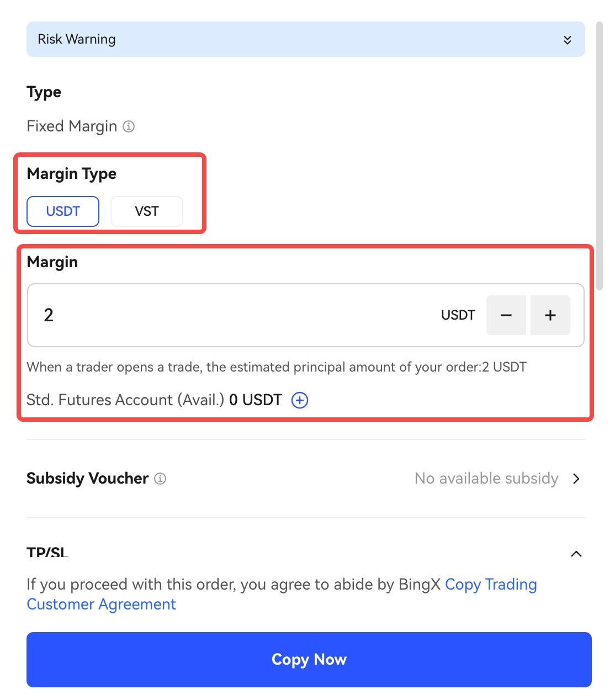Expand the Risk Warning double-chevron
This screenshot has width=615, height=700.
(x=567, y=40)
